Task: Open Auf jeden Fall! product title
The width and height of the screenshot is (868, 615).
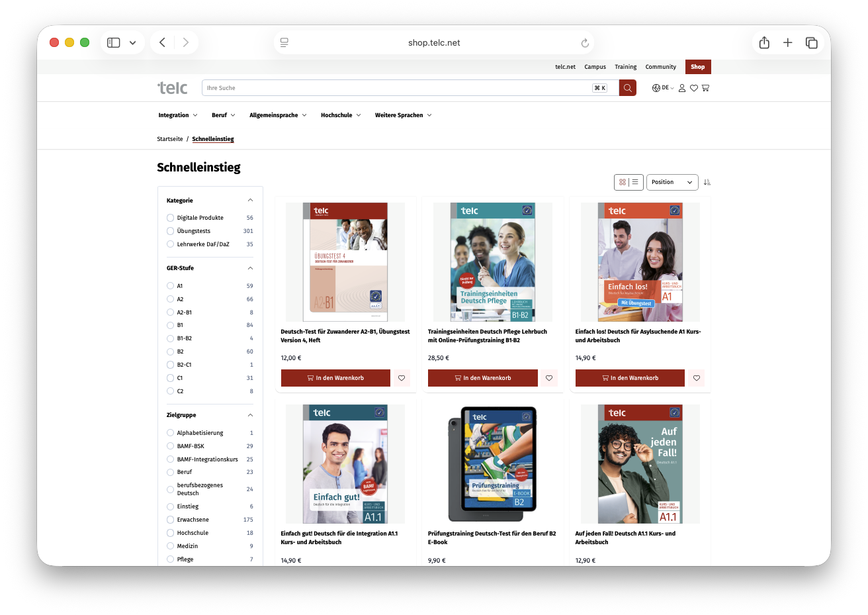Action: tap(625, 538)
